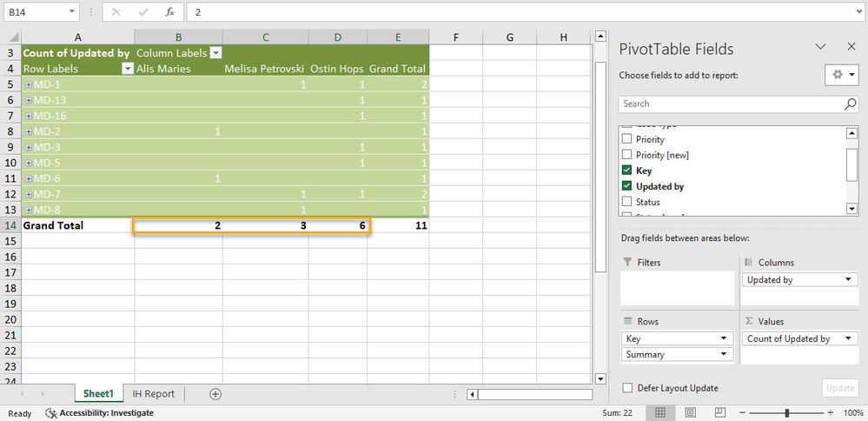Screen dimensions: 868x421
Task: Select column G header
Action: (509, 37)
